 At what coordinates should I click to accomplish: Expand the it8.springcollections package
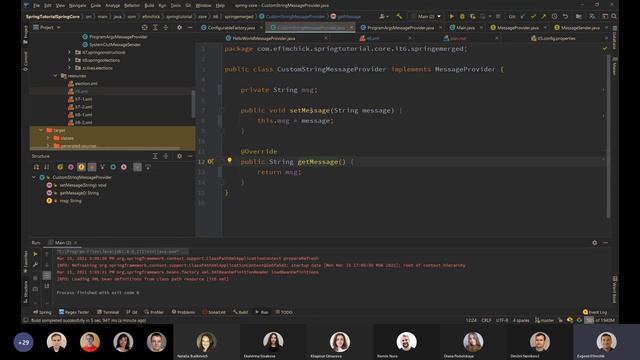click(x=69, y=60)
